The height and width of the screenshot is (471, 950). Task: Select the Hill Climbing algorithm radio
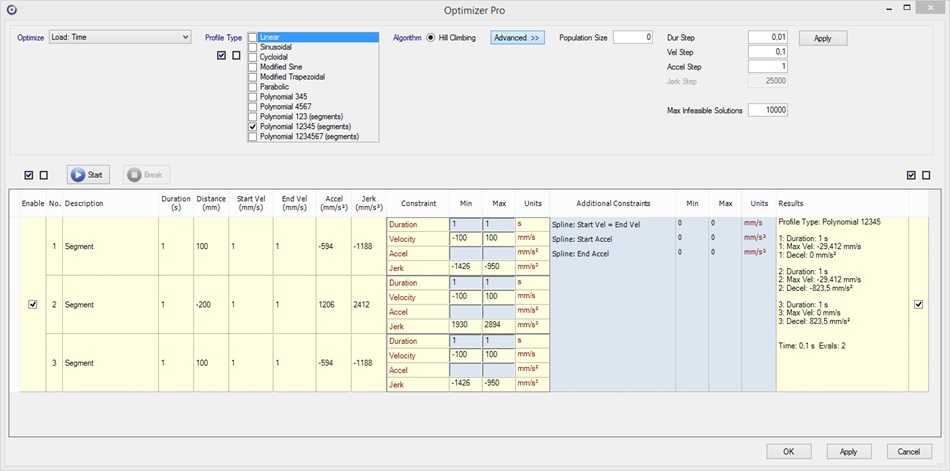[431, 38]
